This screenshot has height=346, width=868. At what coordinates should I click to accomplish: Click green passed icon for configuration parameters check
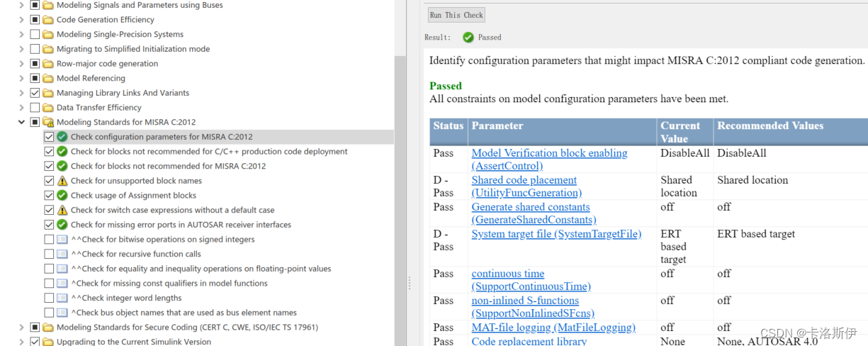62,137
